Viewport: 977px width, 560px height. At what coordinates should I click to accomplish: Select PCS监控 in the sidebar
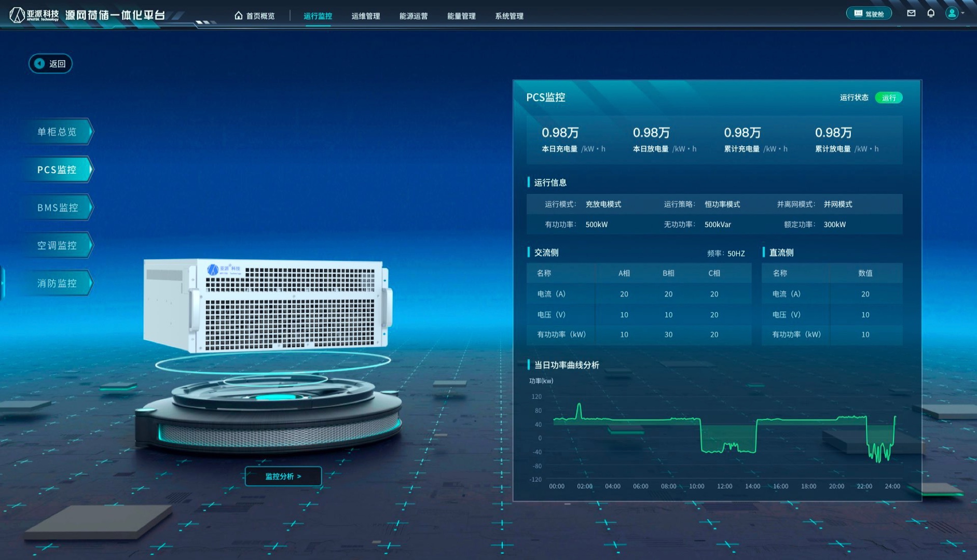click(58, 170)
